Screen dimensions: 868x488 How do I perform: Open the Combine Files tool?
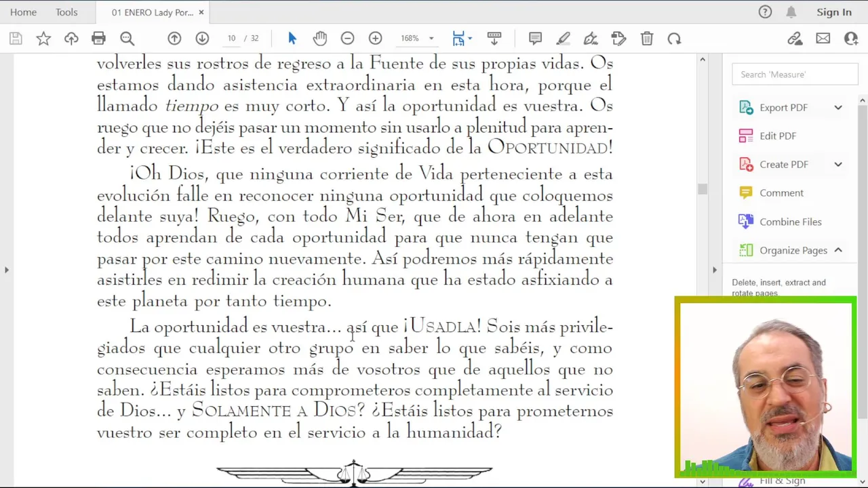point(790,222)
